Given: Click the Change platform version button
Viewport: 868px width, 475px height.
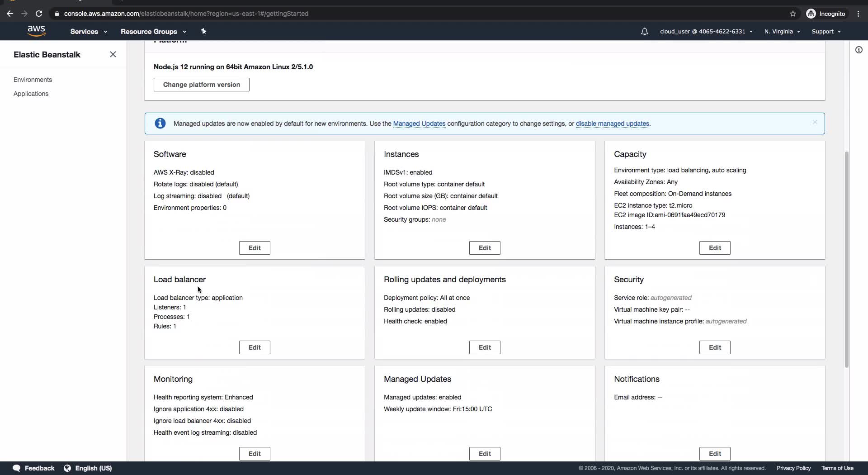Looking at the screenshot, I should click(201, 85).
